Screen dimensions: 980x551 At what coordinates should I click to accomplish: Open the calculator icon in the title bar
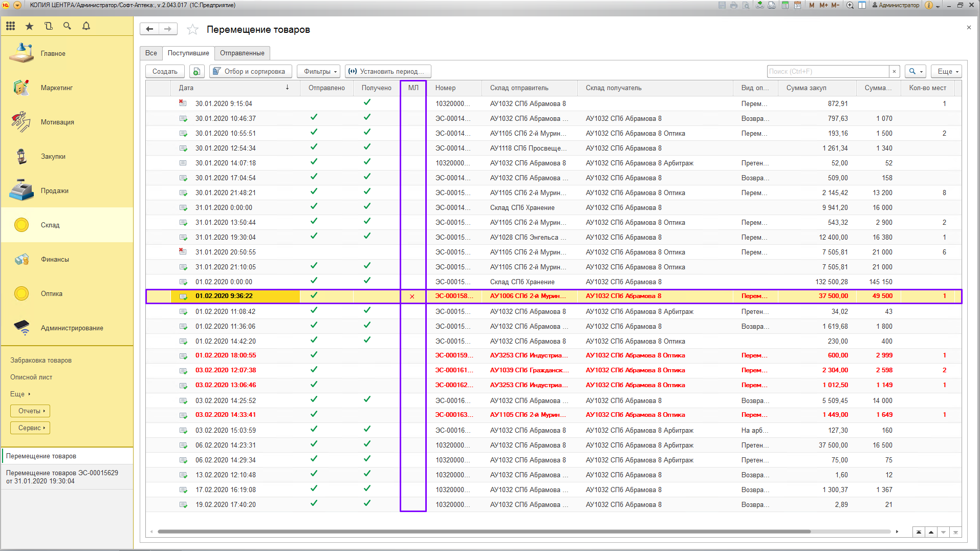(x=785, y=5)
